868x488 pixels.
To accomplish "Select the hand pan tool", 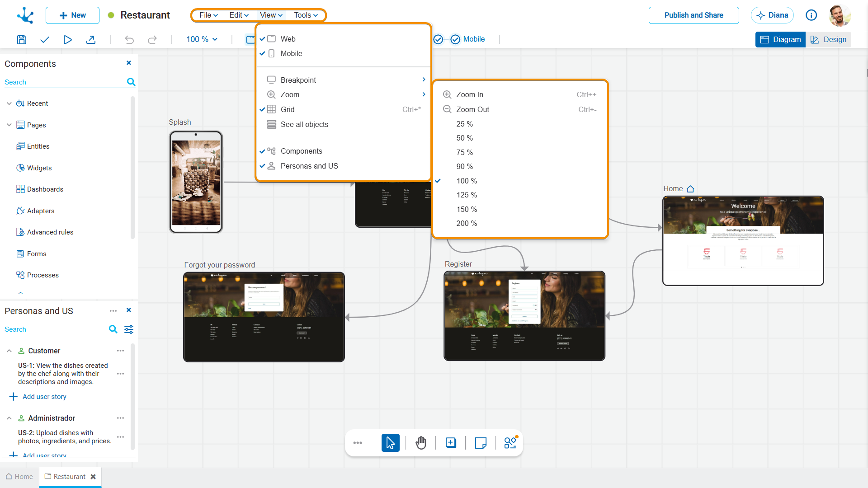I will (x=421, y=443).
